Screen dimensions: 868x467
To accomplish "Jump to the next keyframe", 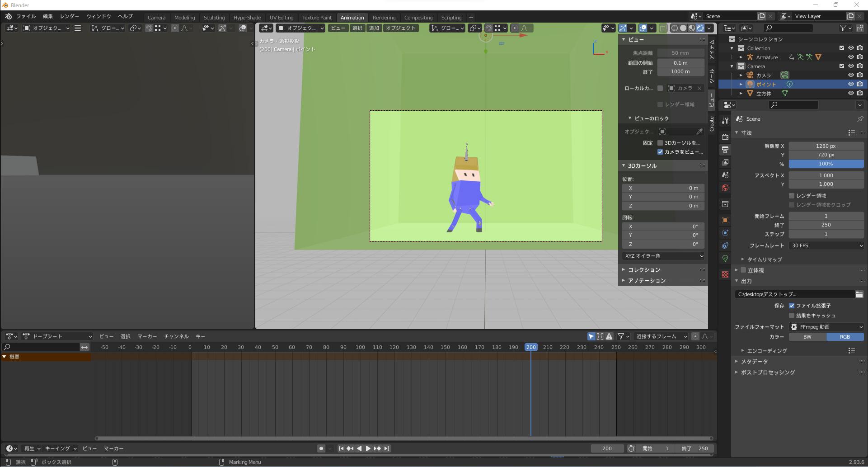I will point(377,448).
